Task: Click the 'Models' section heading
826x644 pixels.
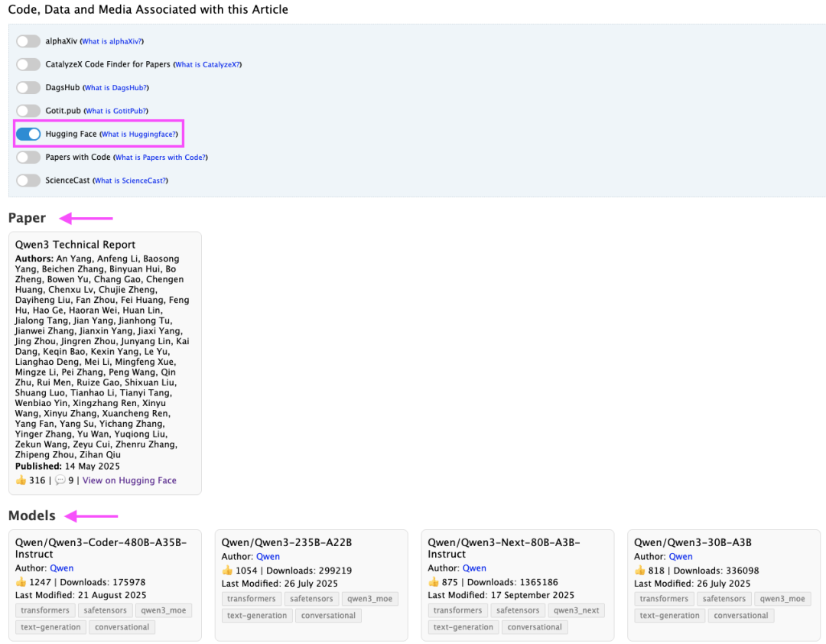Action: (31, 516)
